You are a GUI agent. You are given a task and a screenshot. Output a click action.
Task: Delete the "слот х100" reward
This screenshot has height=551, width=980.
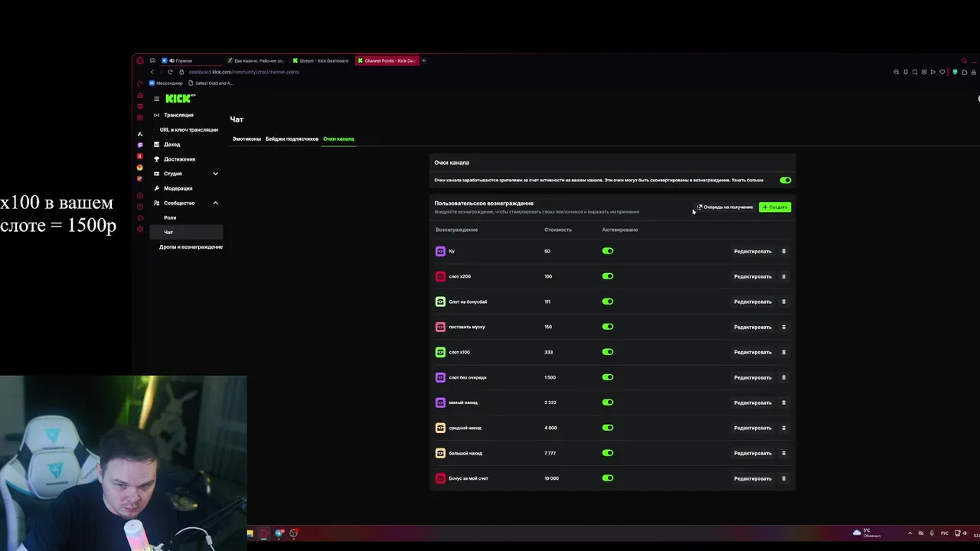click(x=783, y=352)
